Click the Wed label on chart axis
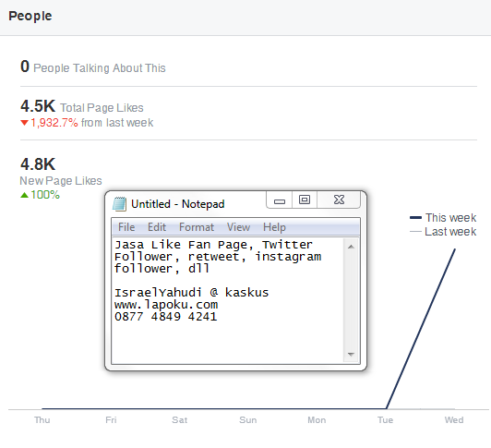This screenshot has height=448, width=491. [454, 420]
